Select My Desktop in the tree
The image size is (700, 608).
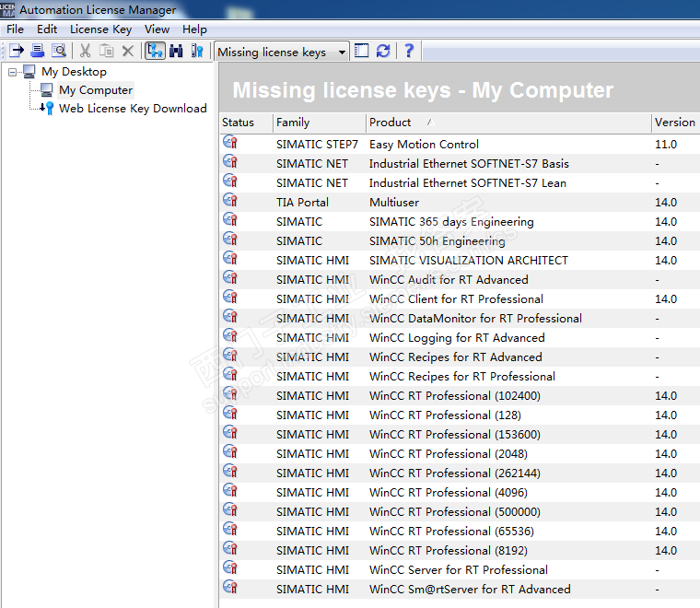coord(74,72)
